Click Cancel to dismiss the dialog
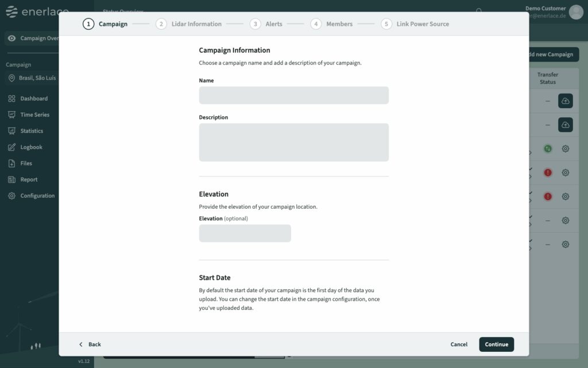Image resolution: width=588 pixels, height=368 pixels. pyautogui.click(x=459, y=344)
